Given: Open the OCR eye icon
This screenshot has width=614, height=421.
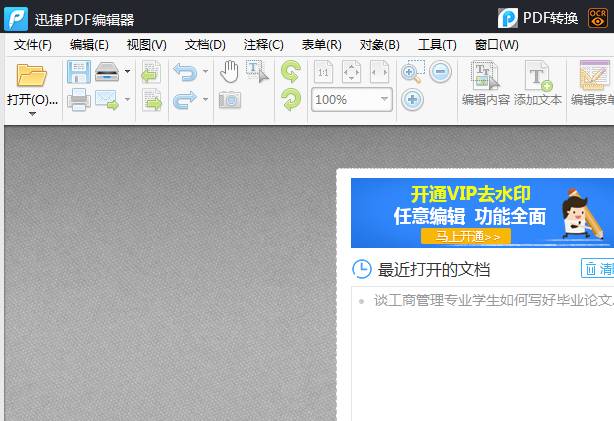Looking at the screenshot, I should [598, 18].
